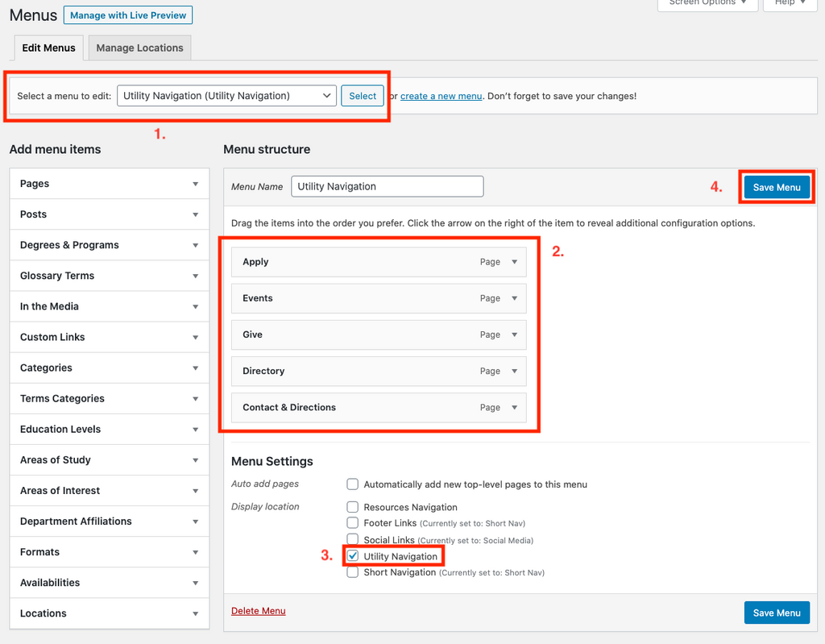This screenshot has height=644, width=825.
Task: Click the arrow beside Categories panel
Action: coord(195,368)
